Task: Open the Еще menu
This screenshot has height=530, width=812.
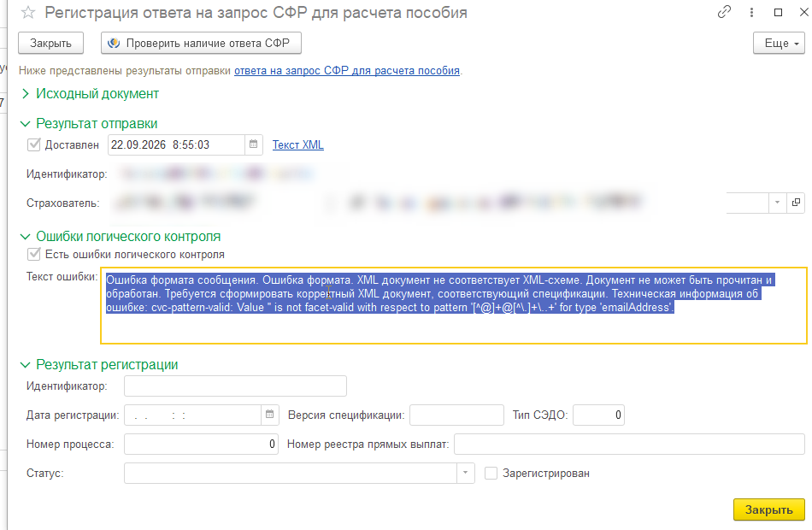Action: (779, 43)
